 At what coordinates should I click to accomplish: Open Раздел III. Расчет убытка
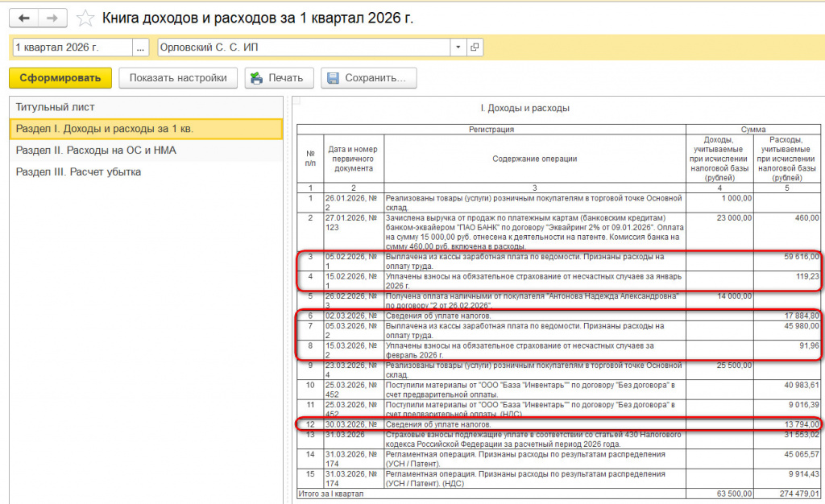click(146, 171)
